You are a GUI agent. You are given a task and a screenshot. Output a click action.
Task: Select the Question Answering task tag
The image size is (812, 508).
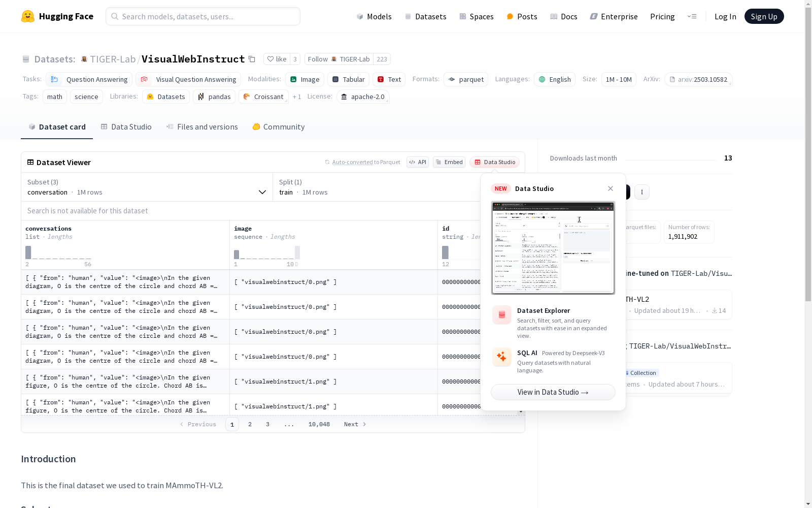click(x=89, y=79)
